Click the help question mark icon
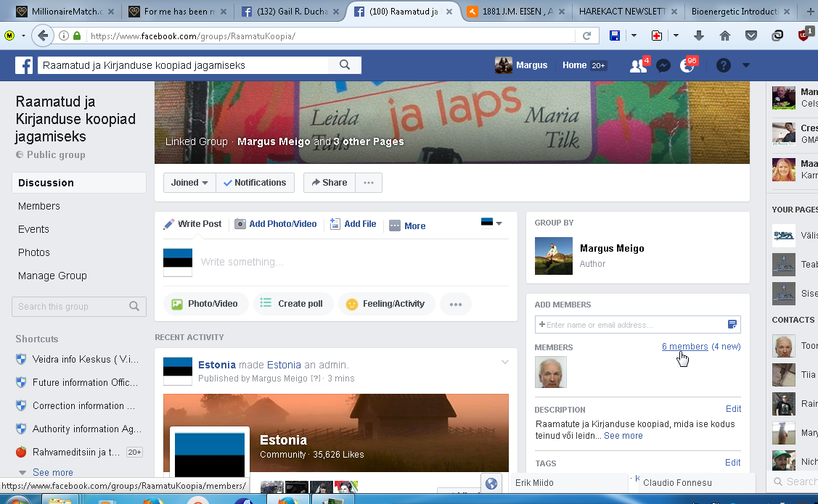This screenshot has width=818, height=504. pyautogui.click(x=723, y=66)
